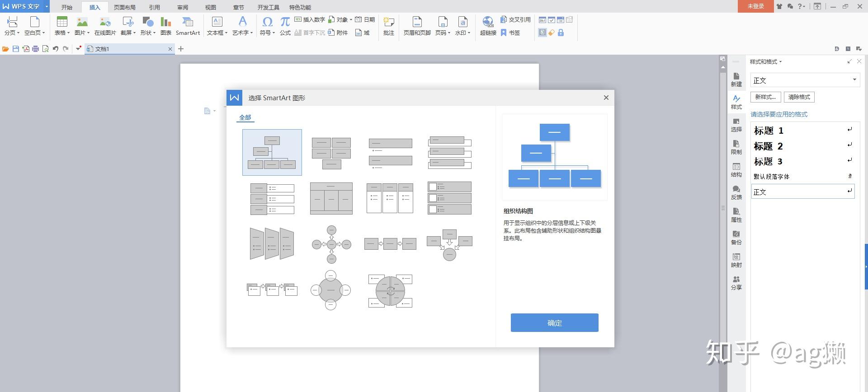Select the trapezoid list SmartArt thumbnail
The height and width of the screenshot is (392, 868).
[x=272, y=244]
